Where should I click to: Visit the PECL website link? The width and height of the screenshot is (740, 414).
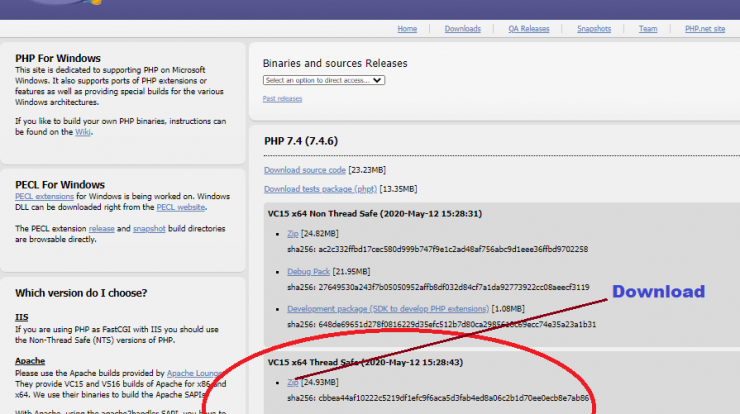(181, 207)
